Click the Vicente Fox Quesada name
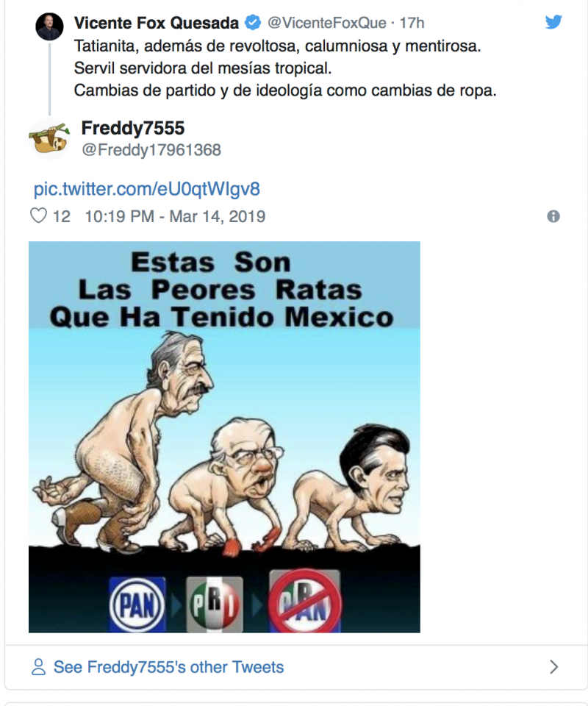The image size is (588, 706). (157, 23)
